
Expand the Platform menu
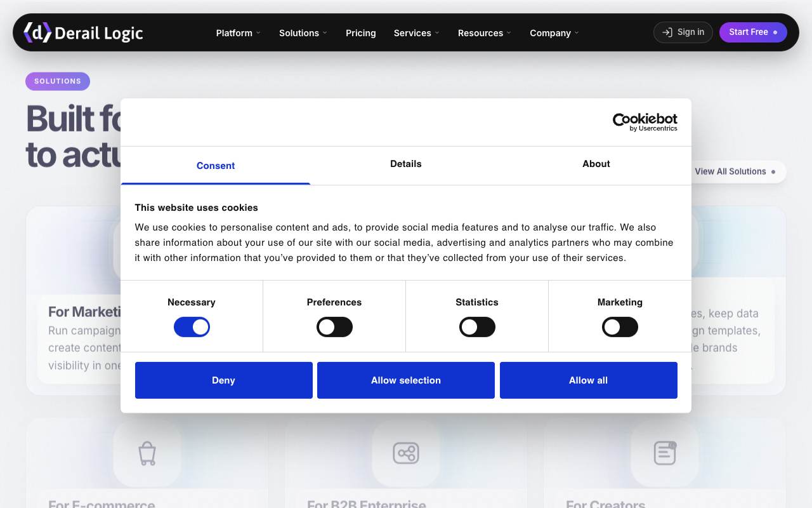[x=239, y=33]
